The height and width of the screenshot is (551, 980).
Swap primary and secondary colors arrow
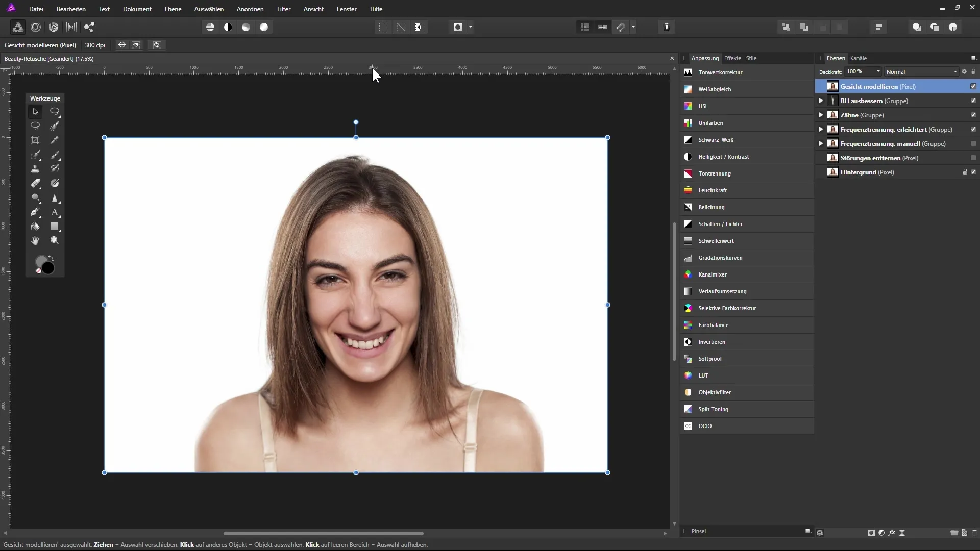coord(51,258)
